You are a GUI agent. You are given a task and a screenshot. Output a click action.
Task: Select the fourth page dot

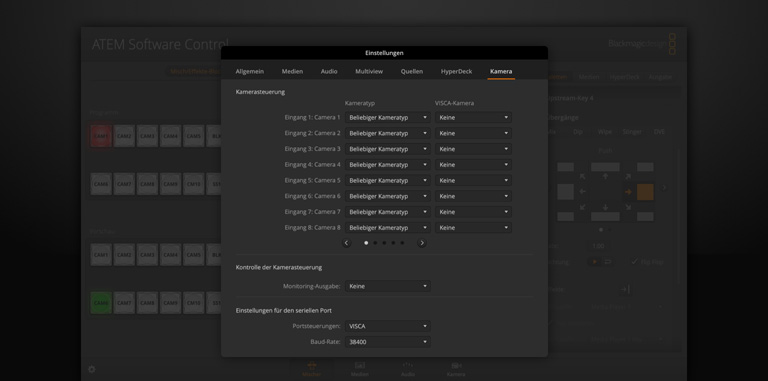click(393, 243)
